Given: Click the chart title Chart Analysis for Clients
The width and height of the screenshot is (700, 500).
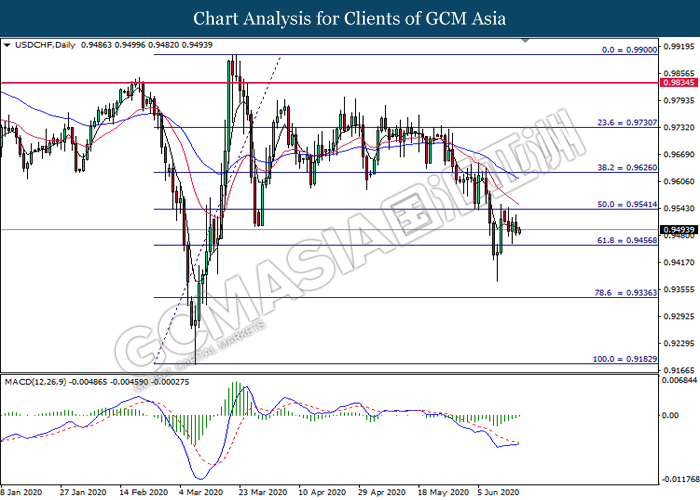Looking at the screenshot, I should click(350, 18).
